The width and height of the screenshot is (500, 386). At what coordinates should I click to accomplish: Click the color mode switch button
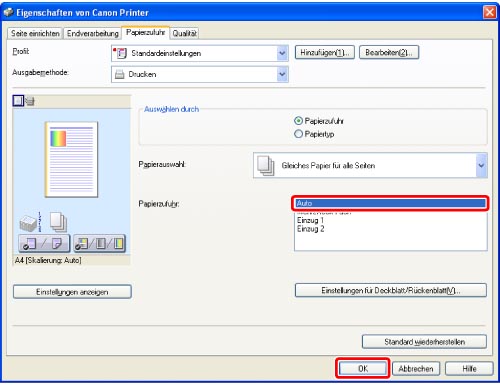99,243
